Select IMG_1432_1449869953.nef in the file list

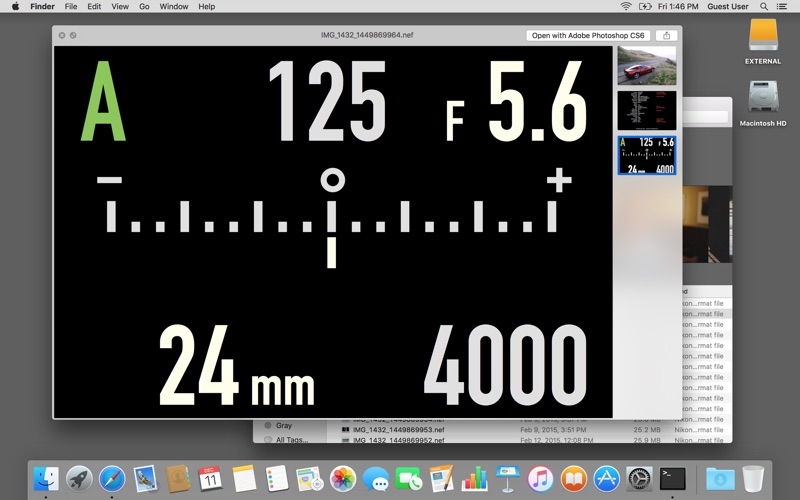point(398,430)
